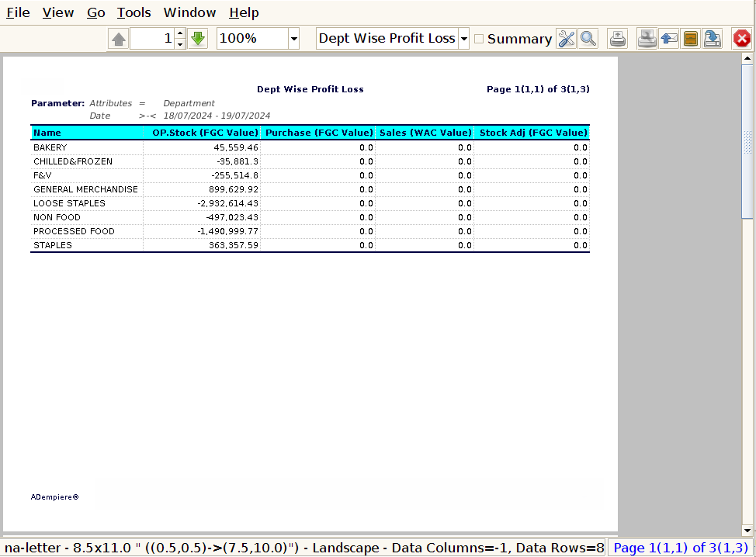Click the value 45,559.46
Screen dimensions: 756x557
[236, 147]
